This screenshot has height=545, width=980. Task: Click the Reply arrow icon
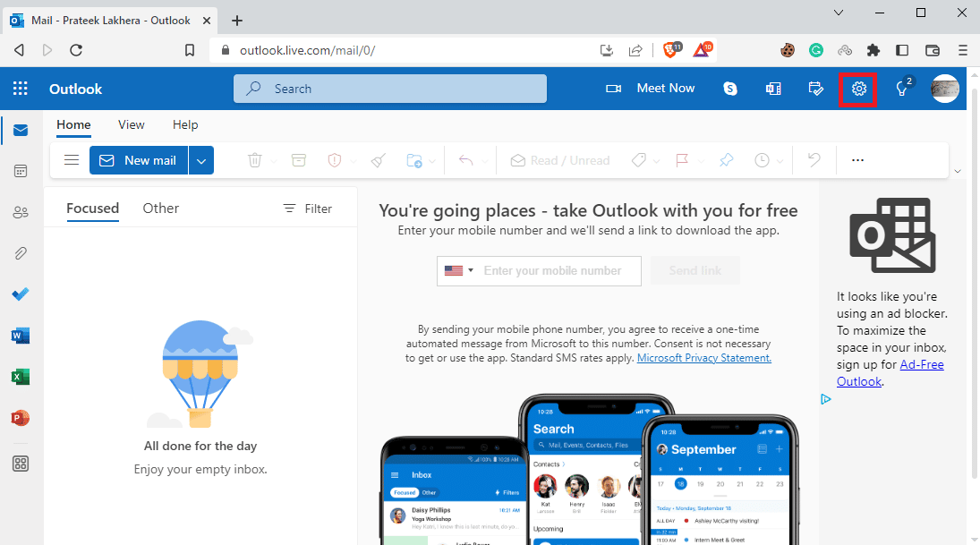tap(466, 160)
